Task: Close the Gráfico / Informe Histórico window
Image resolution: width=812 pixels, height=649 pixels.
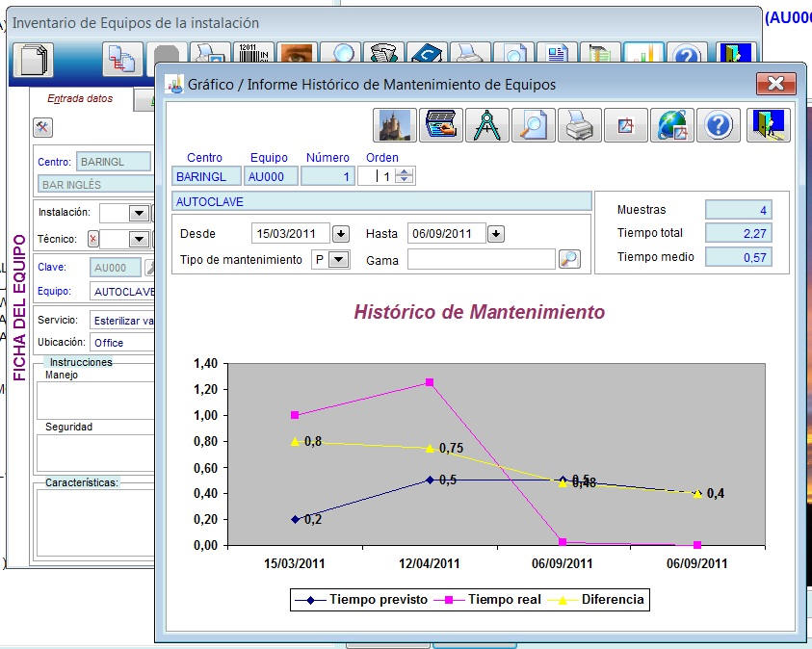Action: pos(775,83)
